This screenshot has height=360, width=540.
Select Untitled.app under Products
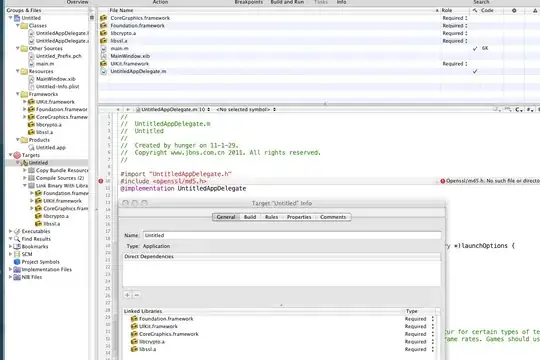pos(47,147)
